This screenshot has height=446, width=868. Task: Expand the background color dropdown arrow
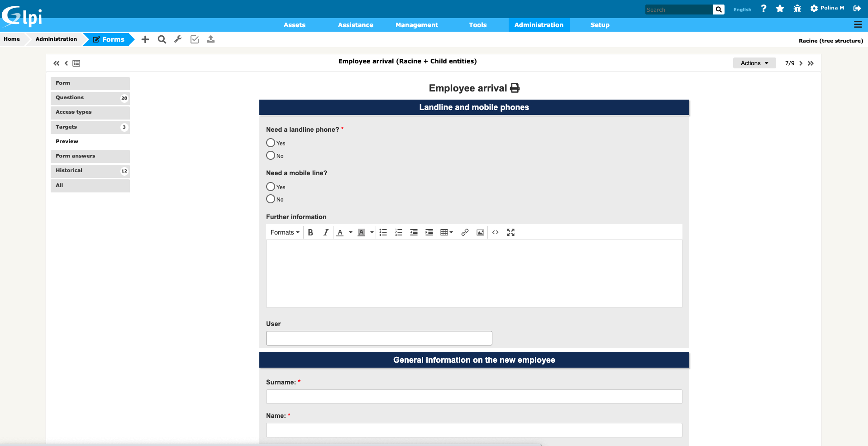coord(372,232)
